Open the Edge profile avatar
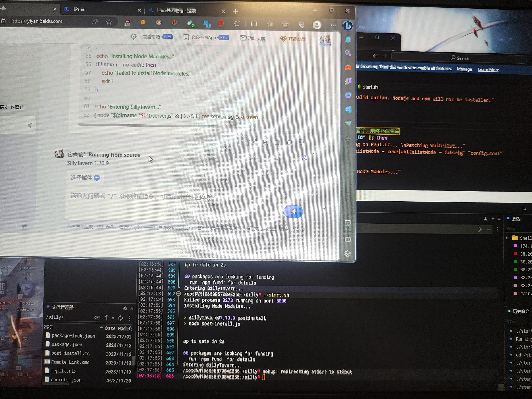The height and width of the screenshot is (399, 532). pyautogui.click(x=317, y=25)
